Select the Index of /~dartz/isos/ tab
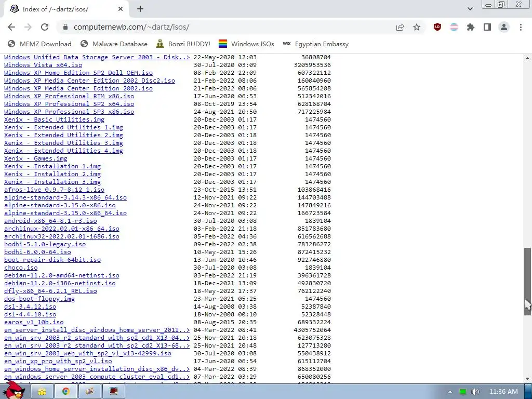 coord(66,9)
